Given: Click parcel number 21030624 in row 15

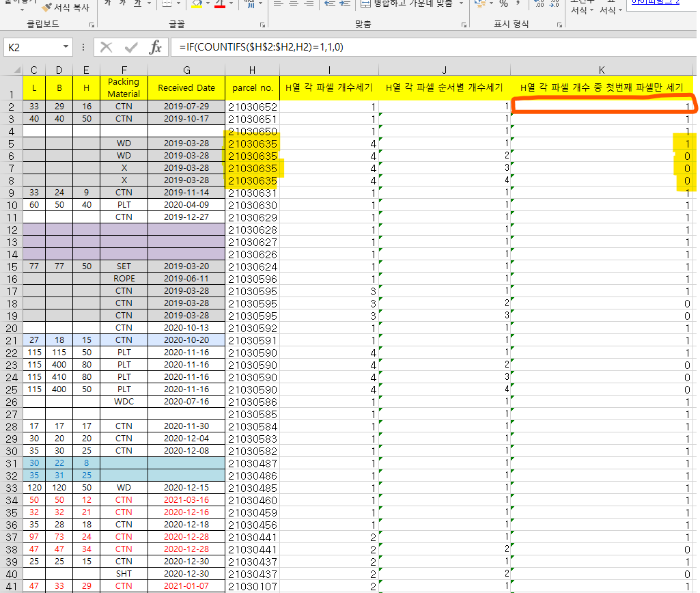Looking at the screenshot, I should coord(252,266).
